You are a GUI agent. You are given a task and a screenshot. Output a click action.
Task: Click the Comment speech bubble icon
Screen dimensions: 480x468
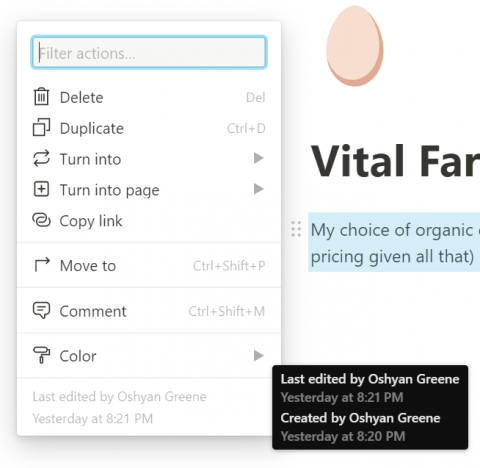point(41,311)
